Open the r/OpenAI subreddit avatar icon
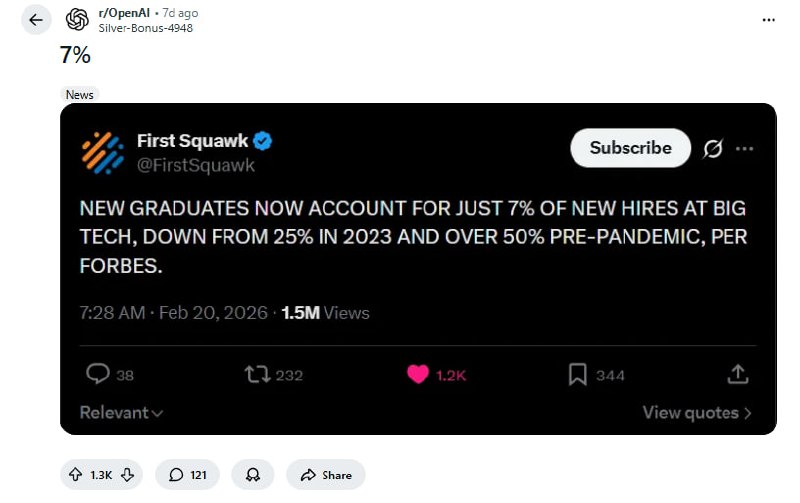 77,20
